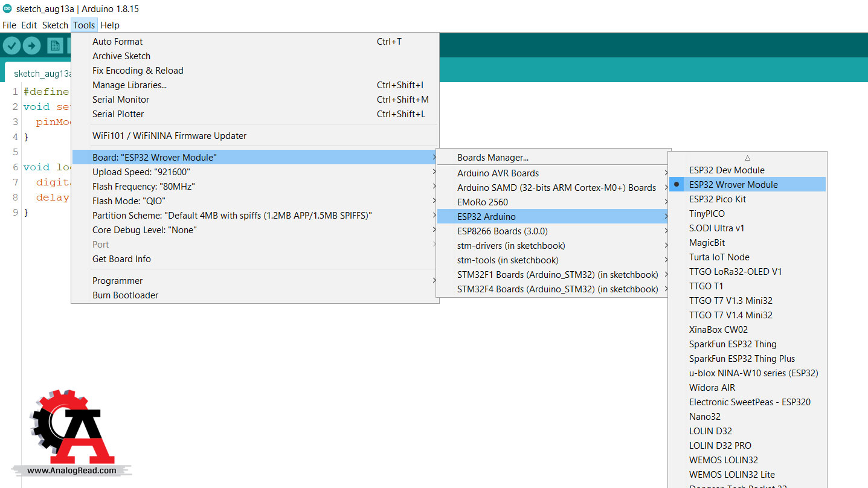Select the checked ESP32 Wrover Module board
Viewport: 868px width, 488px height.
tap(747, 185)
